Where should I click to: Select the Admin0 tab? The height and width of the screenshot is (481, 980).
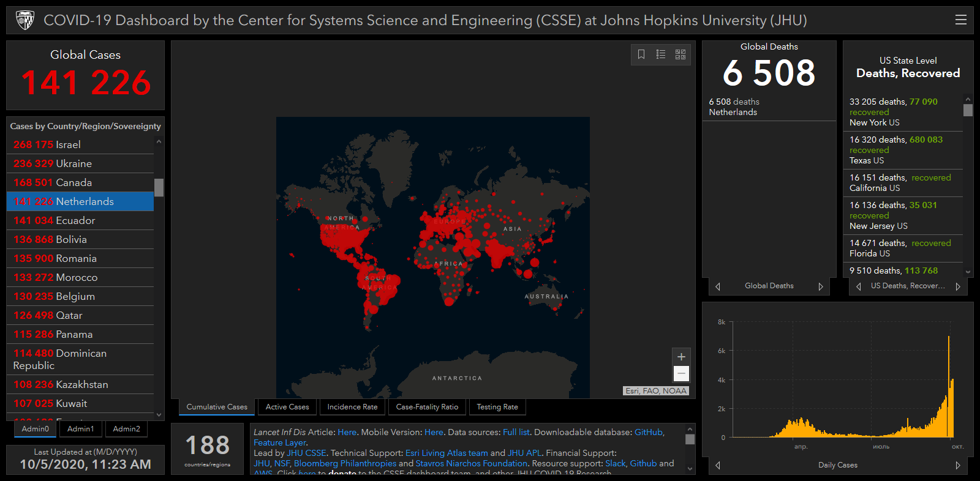click(35, 429)
